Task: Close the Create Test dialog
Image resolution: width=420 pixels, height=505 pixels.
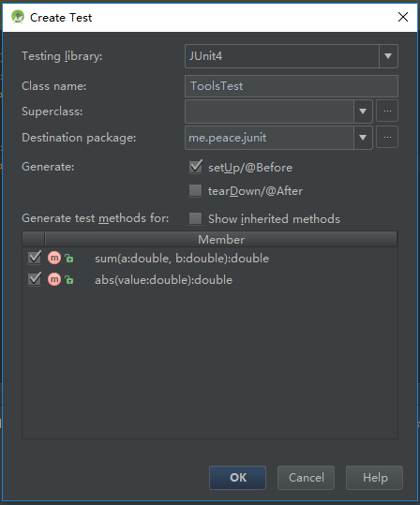Action: (403, 17)
